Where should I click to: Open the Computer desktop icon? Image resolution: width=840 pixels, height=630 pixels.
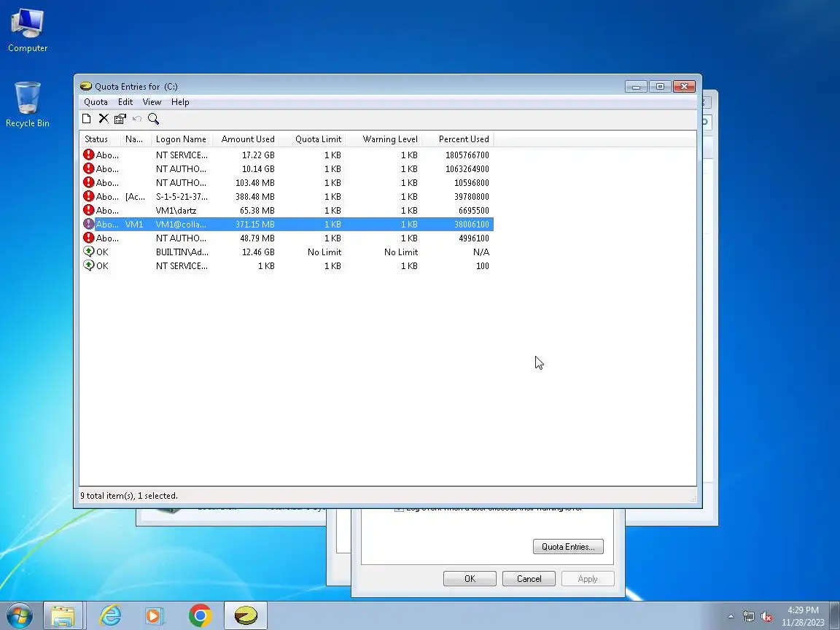tap(27, 29)
